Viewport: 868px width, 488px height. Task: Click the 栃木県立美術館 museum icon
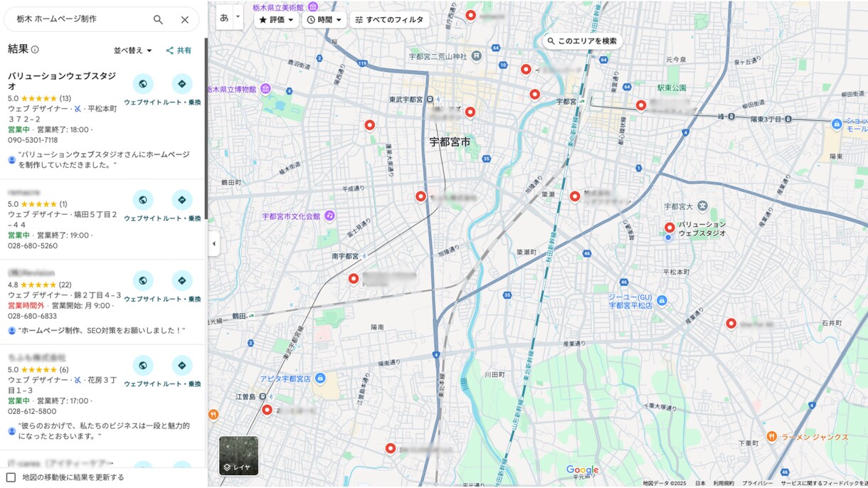pyautogui.click(x=312, y=6)
